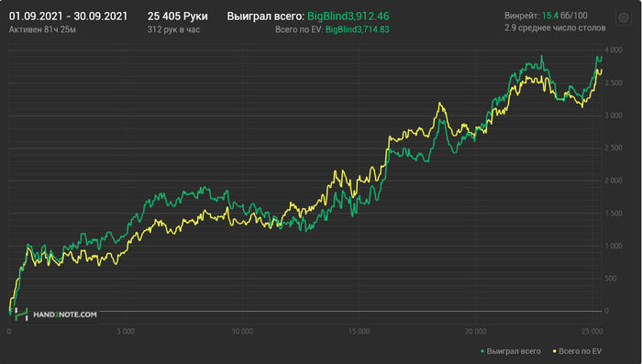Click the 1 000 y-axis label
Viewport: 642px width, 364px height.
tap(613, 246)
